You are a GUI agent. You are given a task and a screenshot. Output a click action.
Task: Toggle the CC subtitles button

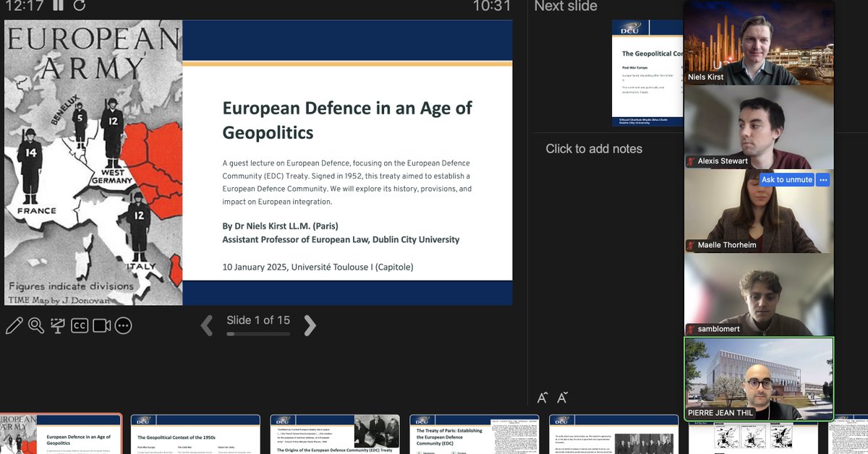pos(80,326)
